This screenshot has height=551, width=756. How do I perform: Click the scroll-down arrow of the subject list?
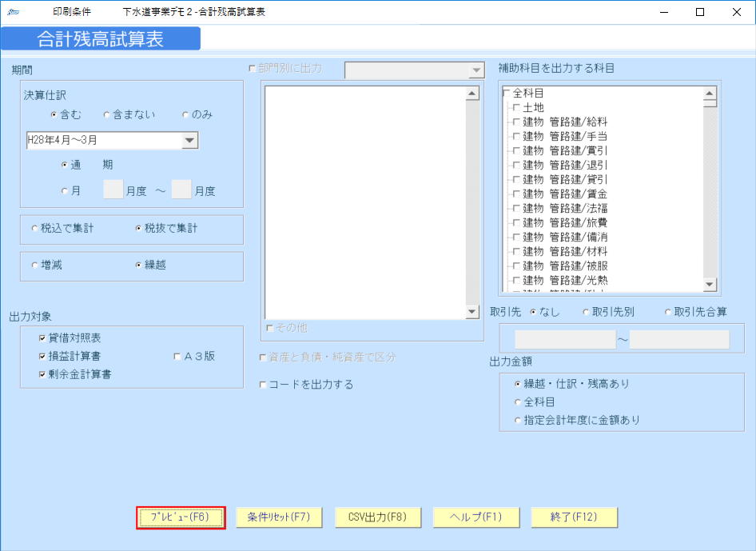pyautogui.click(x=707, y=283)
